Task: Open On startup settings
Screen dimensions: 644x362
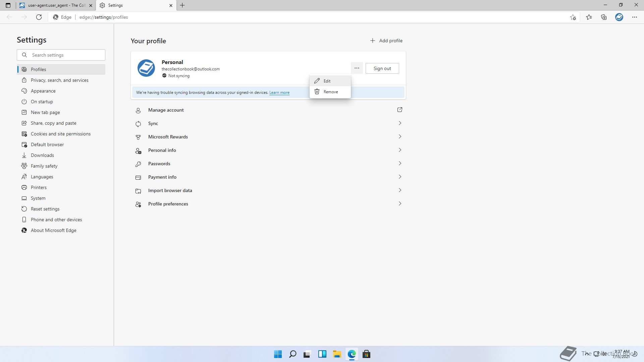Action: click(61, 102)
